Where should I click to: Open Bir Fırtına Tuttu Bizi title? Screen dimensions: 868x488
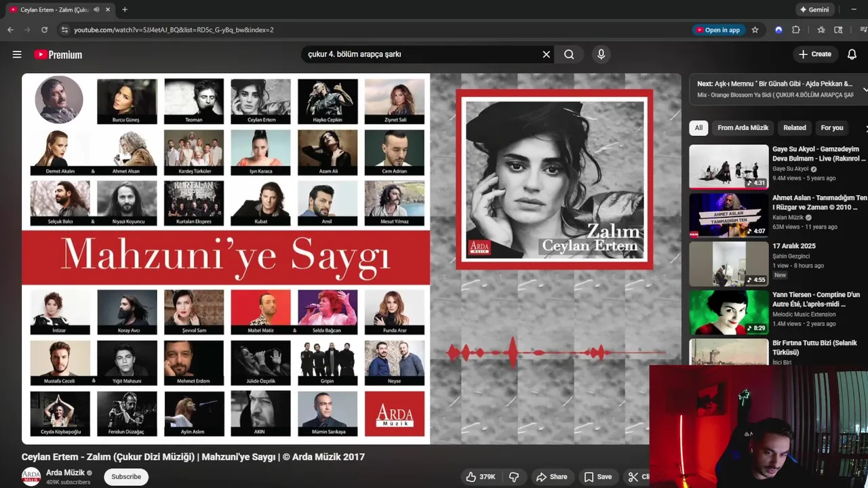coord(815,348)
